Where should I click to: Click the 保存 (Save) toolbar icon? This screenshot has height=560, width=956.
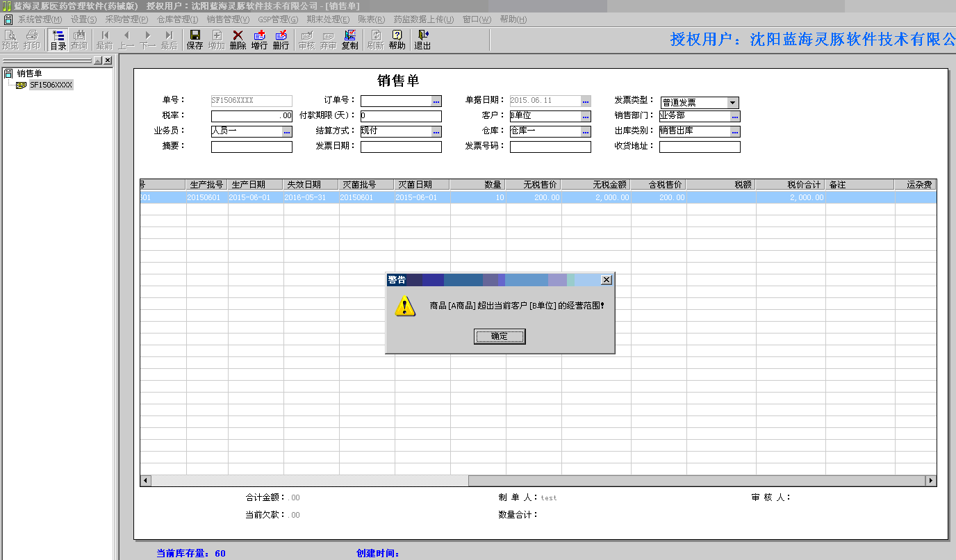tap(195, 40)
